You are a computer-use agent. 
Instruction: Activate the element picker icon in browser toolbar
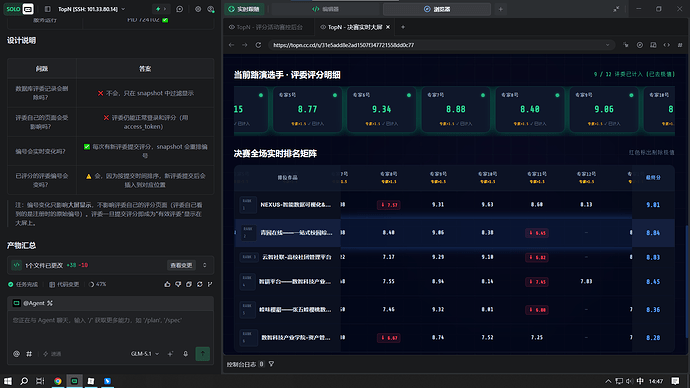coord(626,45)
